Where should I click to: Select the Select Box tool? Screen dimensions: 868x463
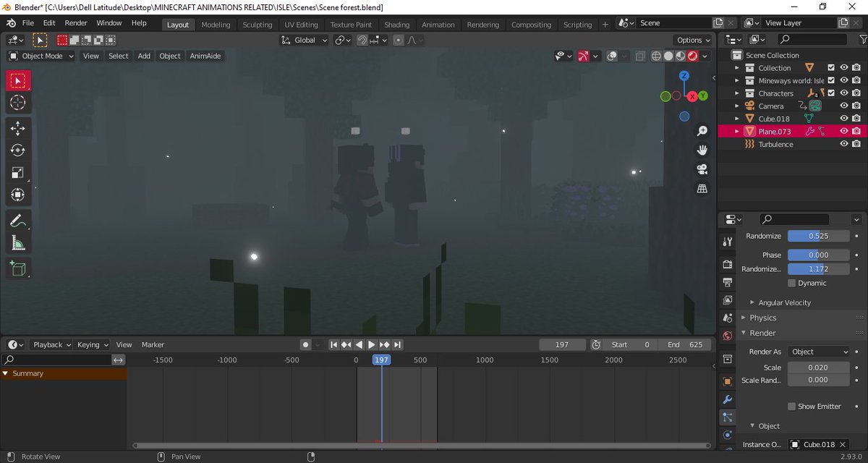point(18,80)
